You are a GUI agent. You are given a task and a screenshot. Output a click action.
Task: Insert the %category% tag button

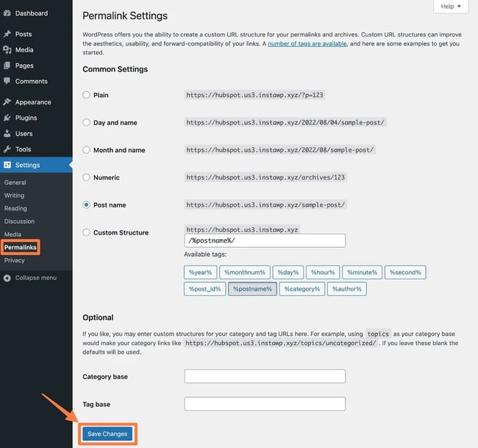pyautogui.click(x=302, y=289)
